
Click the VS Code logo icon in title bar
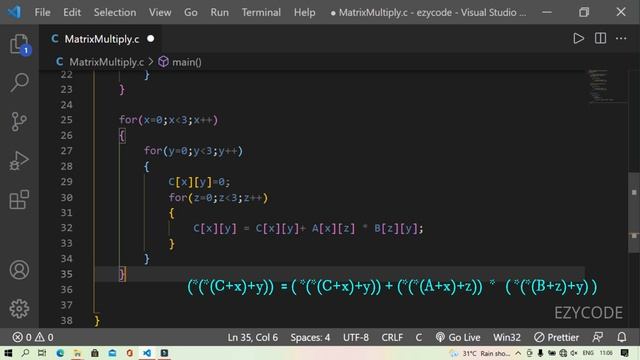14,12
